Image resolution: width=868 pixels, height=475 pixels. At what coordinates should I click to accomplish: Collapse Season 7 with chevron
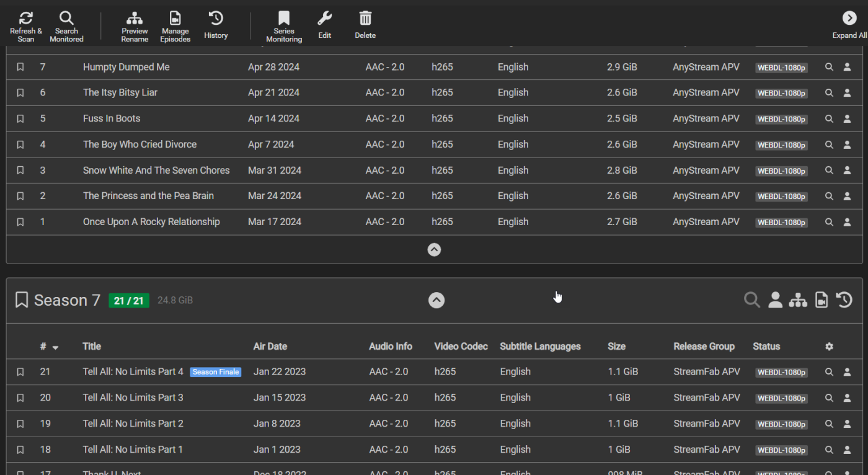436,301
